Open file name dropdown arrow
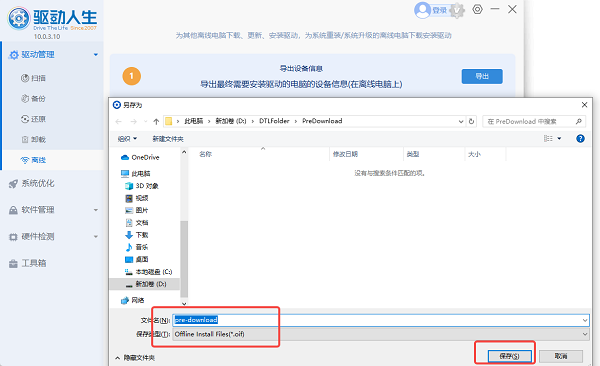Screen dimensions: 600x366 click(x=585, y=320)
